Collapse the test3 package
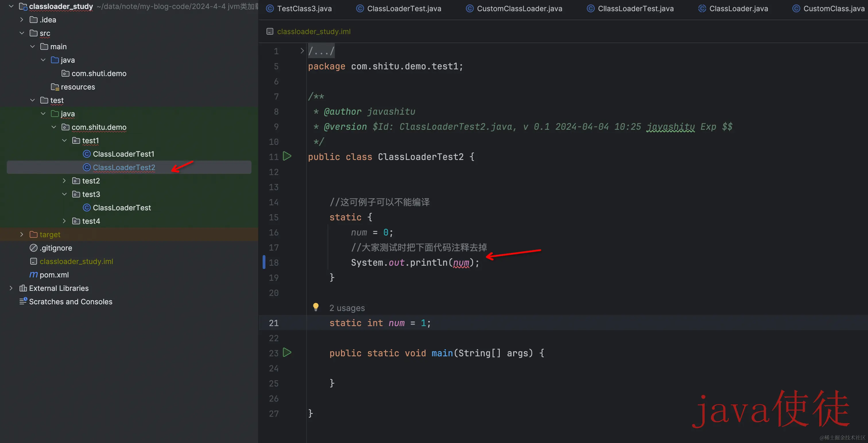868x443 pixels. pos(64,194)
